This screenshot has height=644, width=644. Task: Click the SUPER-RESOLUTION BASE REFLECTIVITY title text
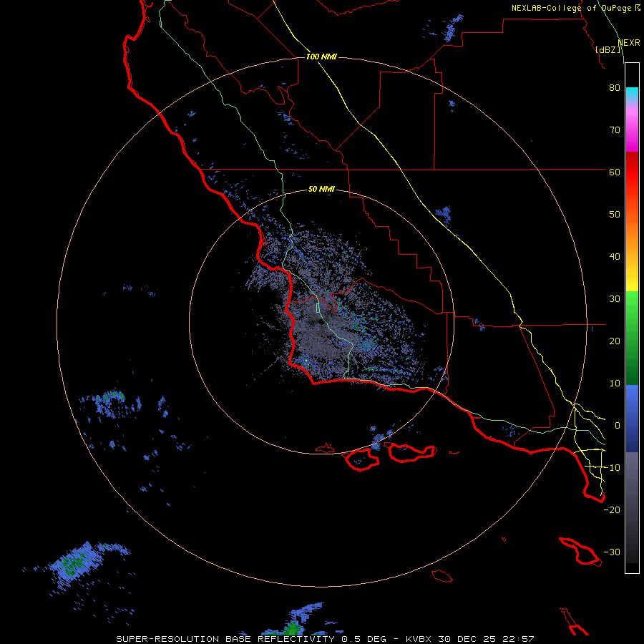(225, 639)
